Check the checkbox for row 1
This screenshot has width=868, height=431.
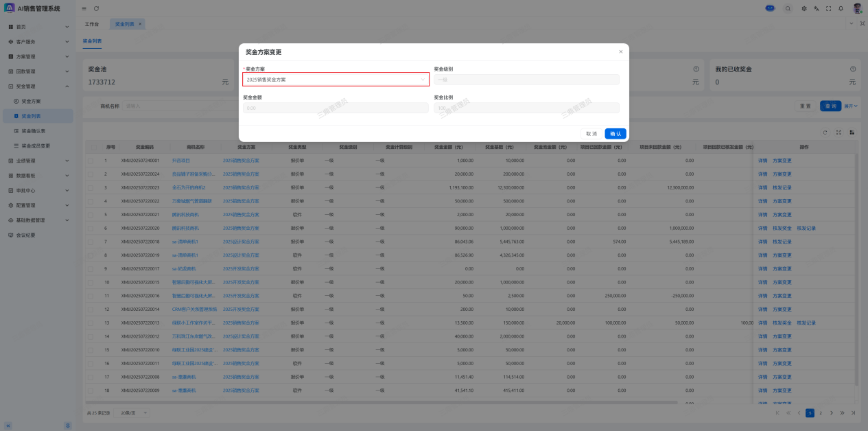point(91,161)
